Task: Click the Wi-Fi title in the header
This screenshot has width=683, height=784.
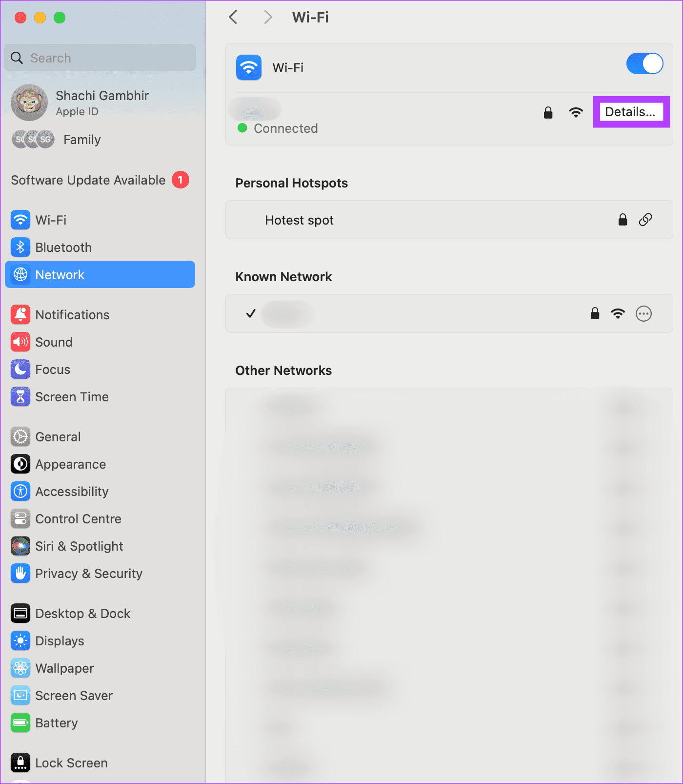Action: coord(310,18)
